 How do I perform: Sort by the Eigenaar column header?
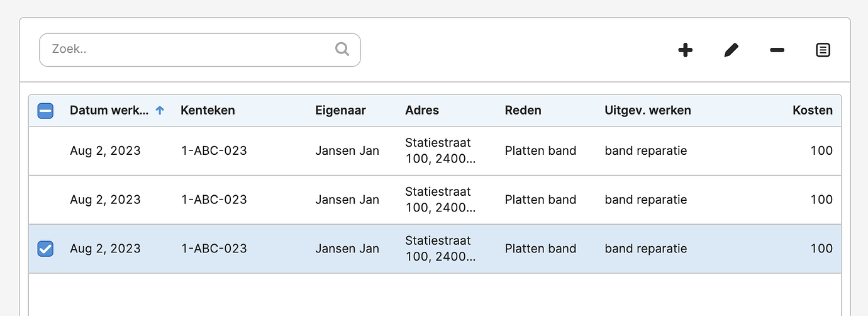(x=340, y=111)
